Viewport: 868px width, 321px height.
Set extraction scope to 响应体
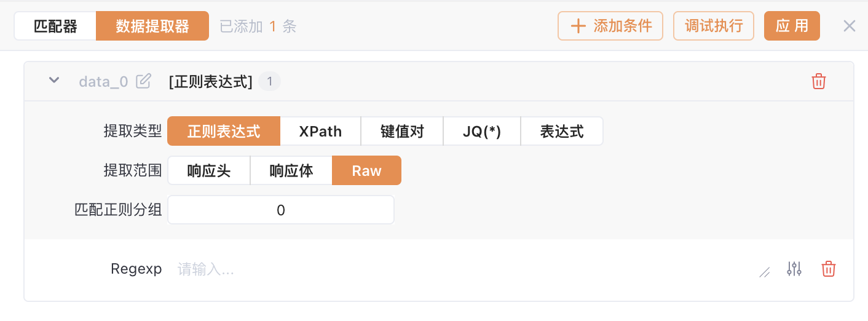click(x=291, y=171)
